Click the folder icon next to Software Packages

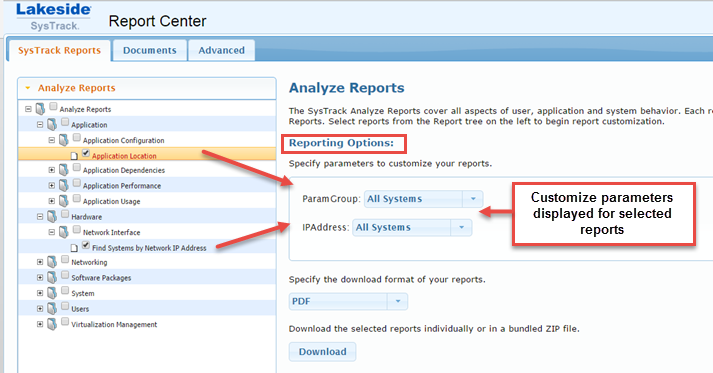[x=52, y=277]
